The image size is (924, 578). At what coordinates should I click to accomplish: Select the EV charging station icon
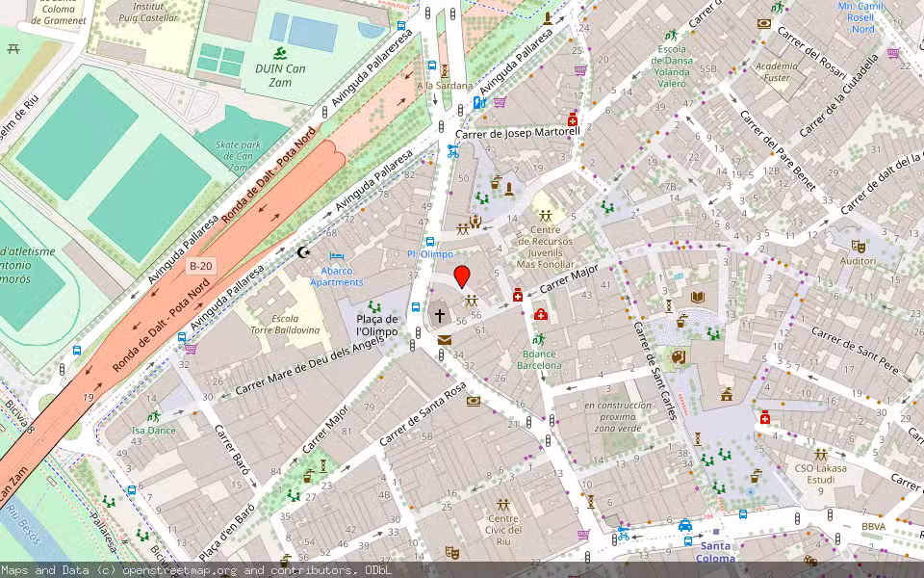click(479, 103)
